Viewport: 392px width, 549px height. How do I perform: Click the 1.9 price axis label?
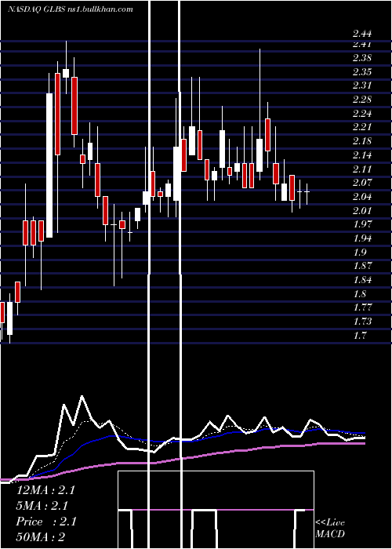359,253
